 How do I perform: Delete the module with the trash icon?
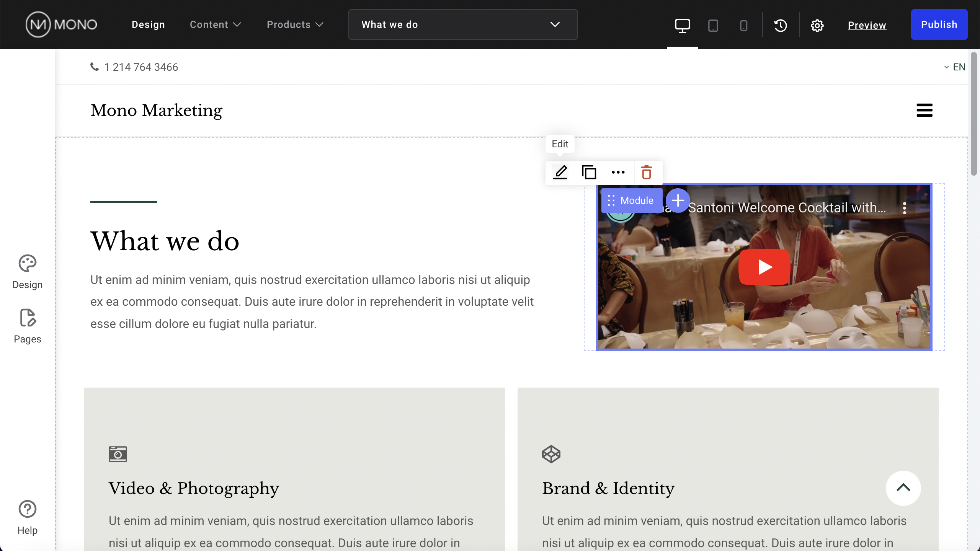tap(647, 173)
